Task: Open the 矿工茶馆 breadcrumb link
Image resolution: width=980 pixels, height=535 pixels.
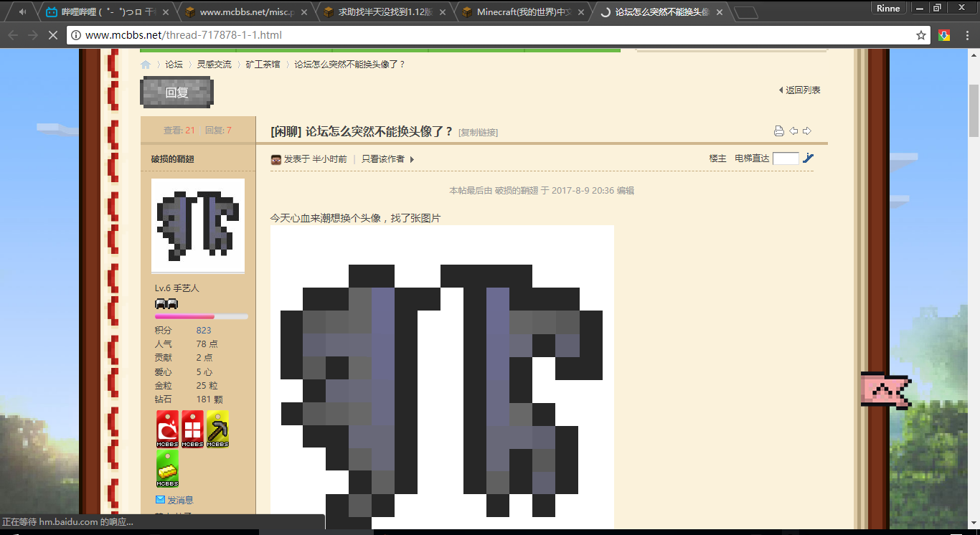Action: [x=263, y=65]
